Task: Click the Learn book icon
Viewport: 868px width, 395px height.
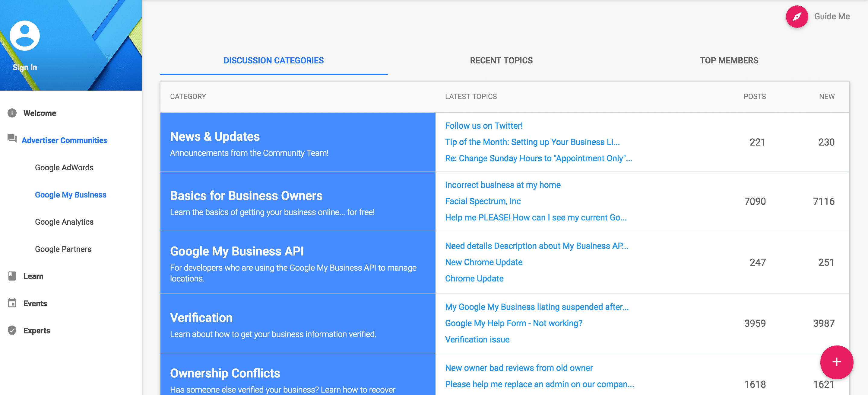Action: 12,276
